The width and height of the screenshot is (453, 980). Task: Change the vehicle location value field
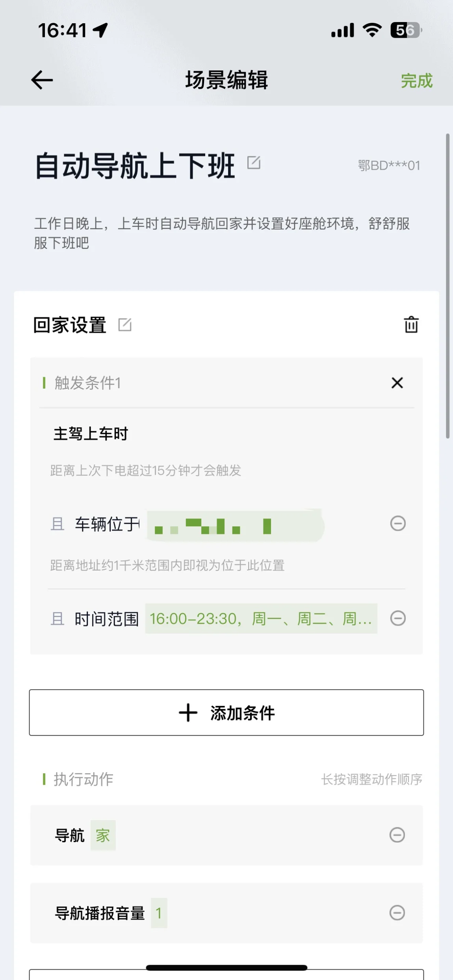[x=236, y=525]
